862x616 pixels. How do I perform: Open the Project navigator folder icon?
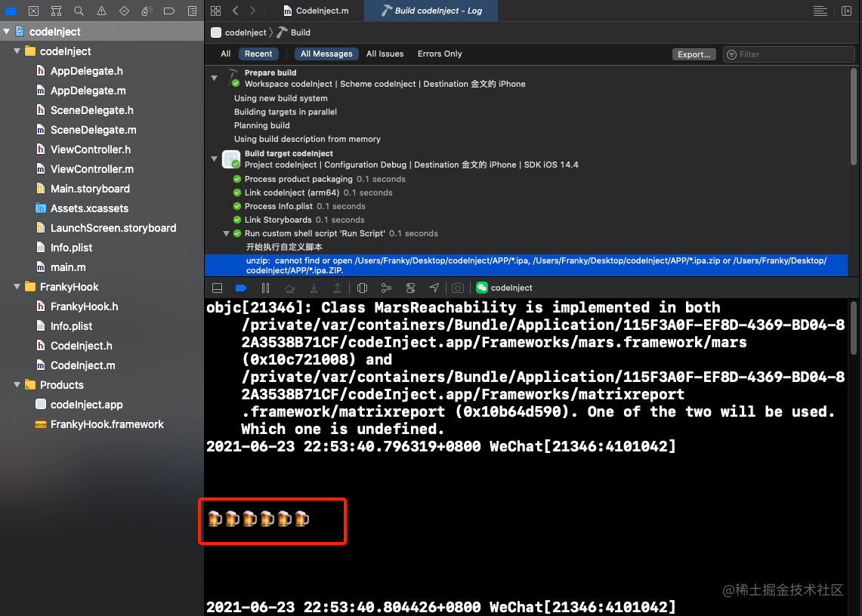click(11, 11)
